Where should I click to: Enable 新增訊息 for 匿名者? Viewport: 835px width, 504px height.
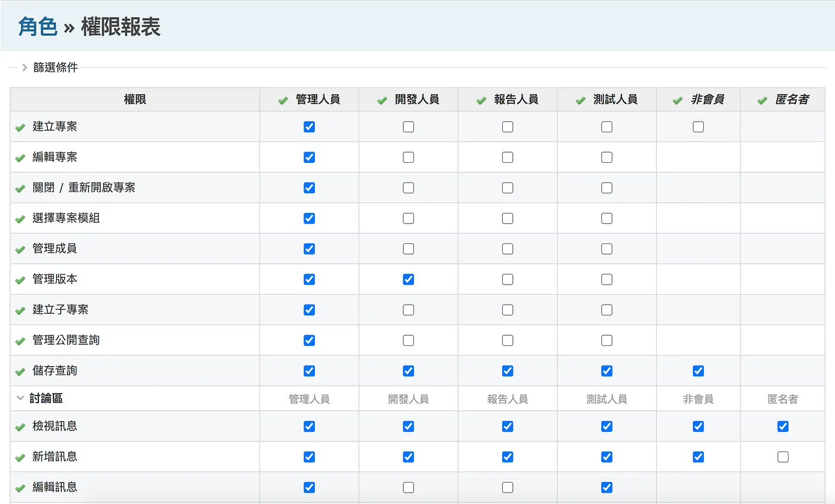coord(783,457)
